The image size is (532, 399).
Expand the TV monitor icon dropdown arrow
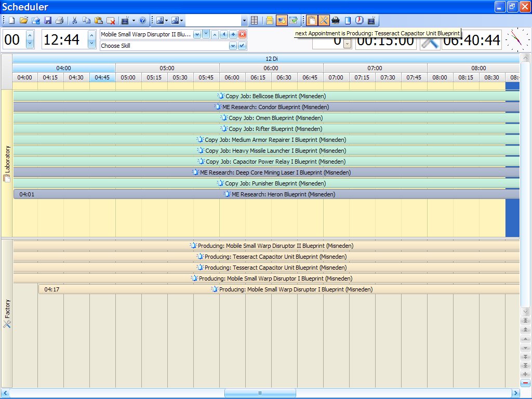134,21
